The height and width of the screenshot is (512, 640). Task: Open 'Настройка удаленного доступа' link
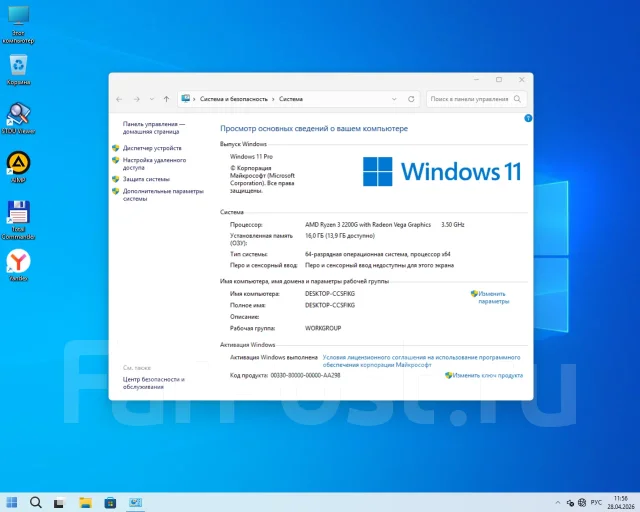(x=154, y=164)
